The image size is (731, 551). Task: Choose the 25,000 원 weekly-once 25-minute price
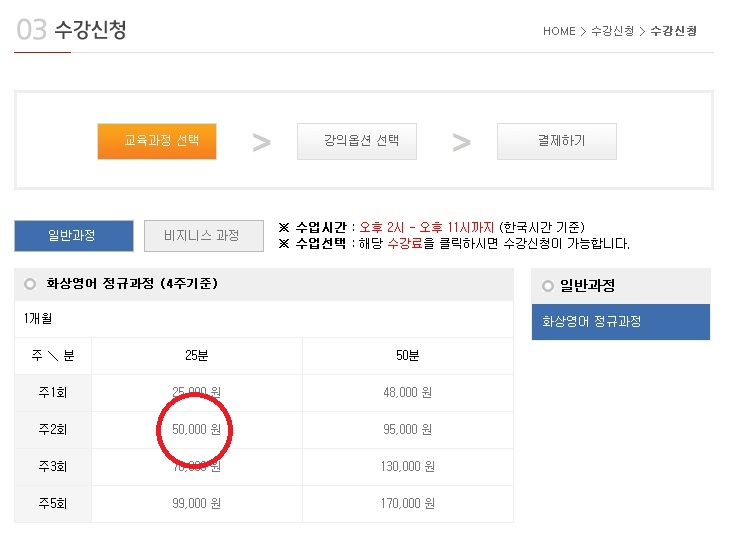coord(196,393)
